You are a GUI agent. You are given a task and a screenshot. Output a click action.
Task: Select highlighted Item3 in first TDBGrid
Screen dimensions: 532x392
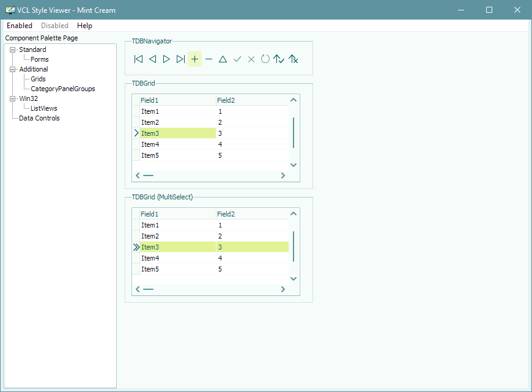(178, 133)
